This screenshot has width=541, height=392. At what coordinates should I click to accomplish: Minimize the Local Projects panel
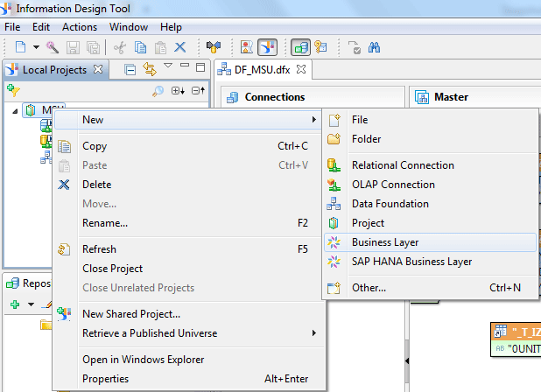coord(185,65)
